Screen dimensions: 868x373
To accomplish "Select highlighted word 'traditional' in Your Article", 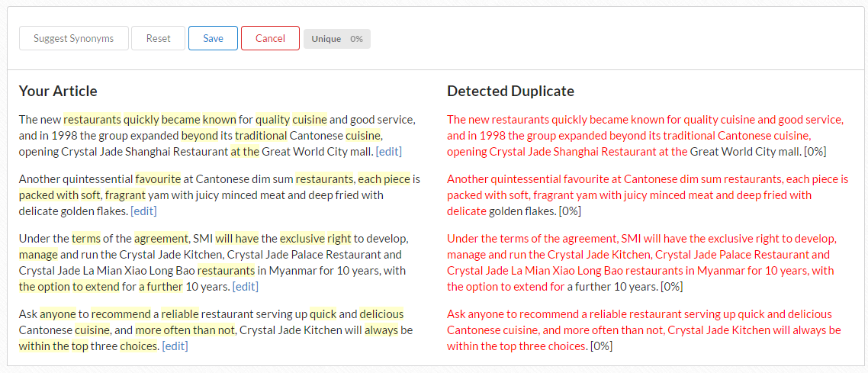I will pos(262,136).
